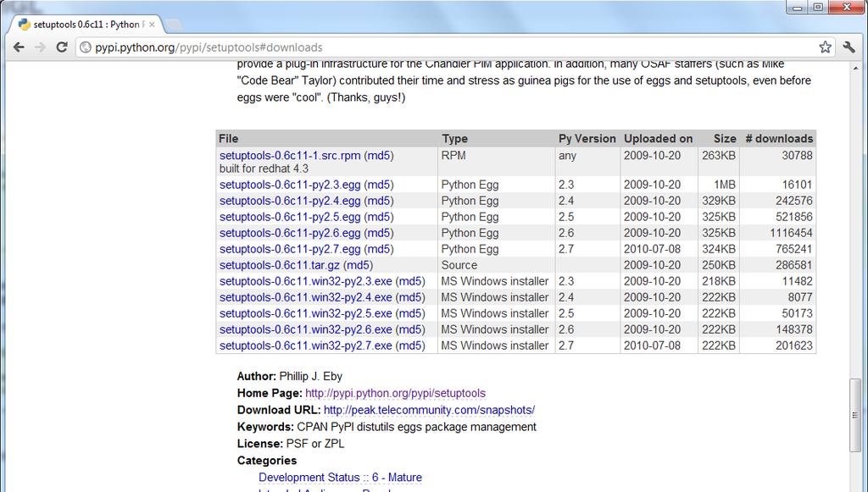The width and height of the screenshot is (868, 492).
Task: Download setuptools-0.6c11-py2.6.egg
Action: [x=290, y=233]
